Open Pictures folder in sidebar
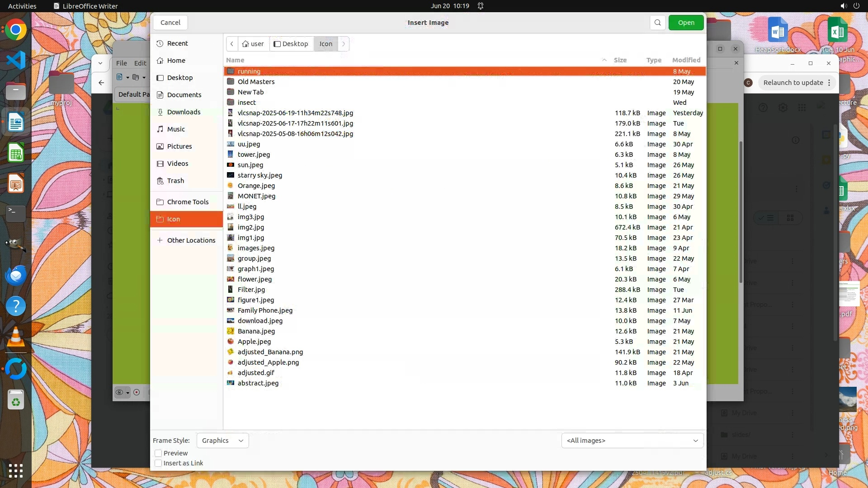 [x=179, y=146]
